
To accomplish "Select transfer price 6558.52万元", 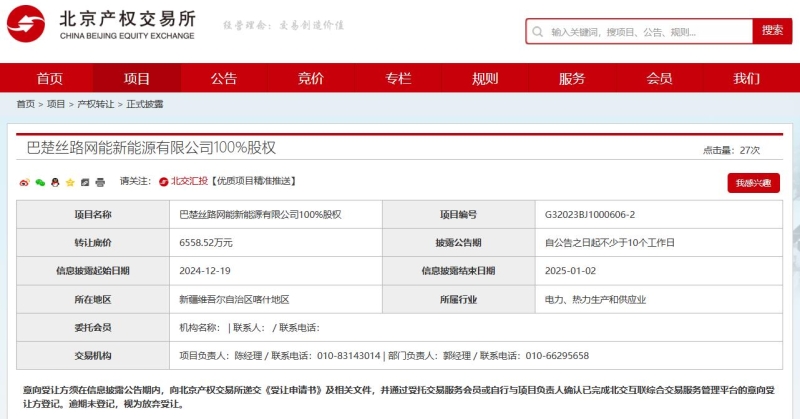I will [x=206, y=242].
